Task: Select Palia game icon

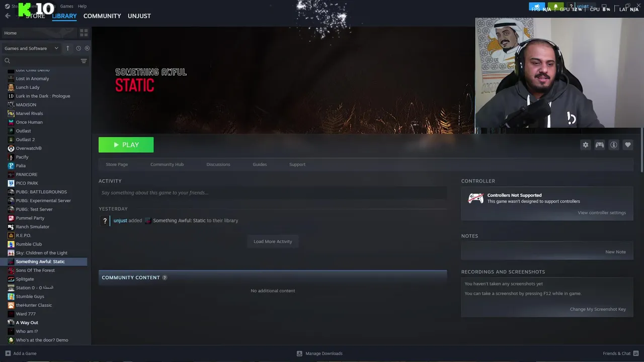Action: click(x=11, y=166)
